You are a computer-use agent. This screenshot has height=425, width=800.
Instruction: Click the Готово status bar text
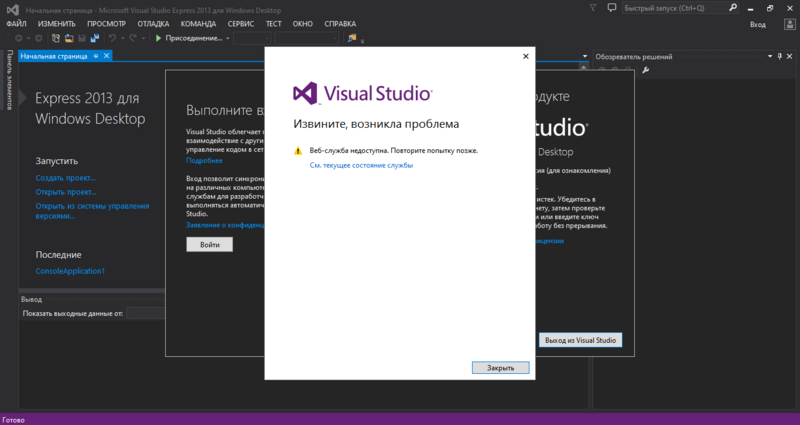[x=13, y=420]
